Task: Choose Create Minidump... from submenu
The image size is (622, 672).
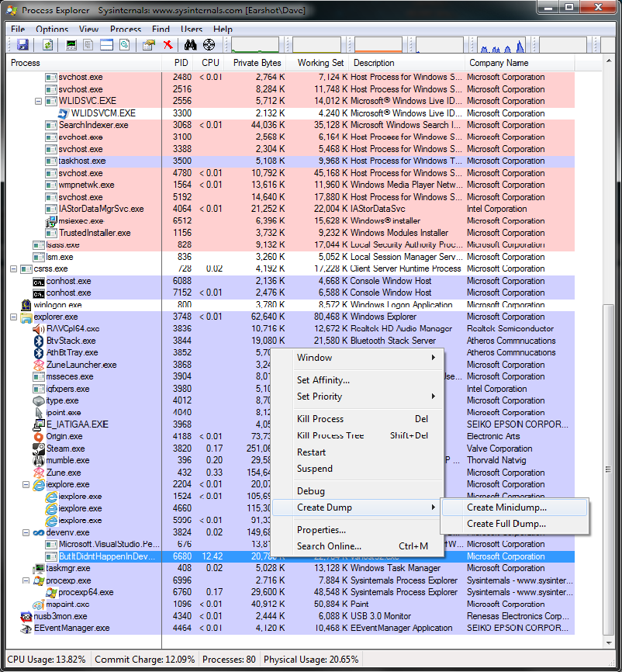Action: tap(514, 507)
